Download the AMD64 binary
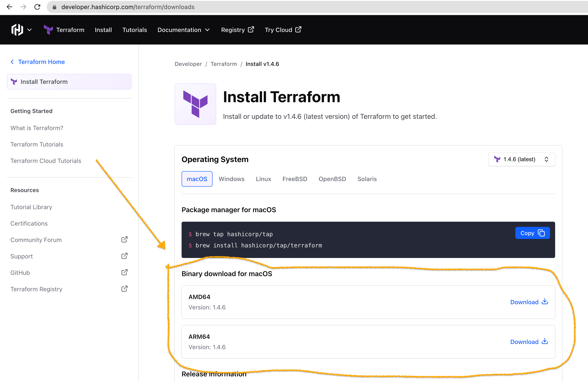 [x=529, y=302]
